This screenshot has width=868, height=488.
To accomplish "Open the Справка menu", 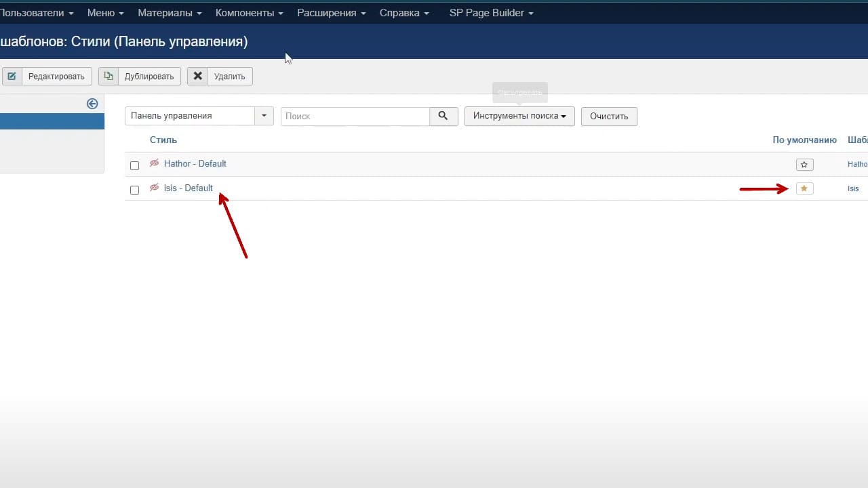I will click(x=404, y=13).
